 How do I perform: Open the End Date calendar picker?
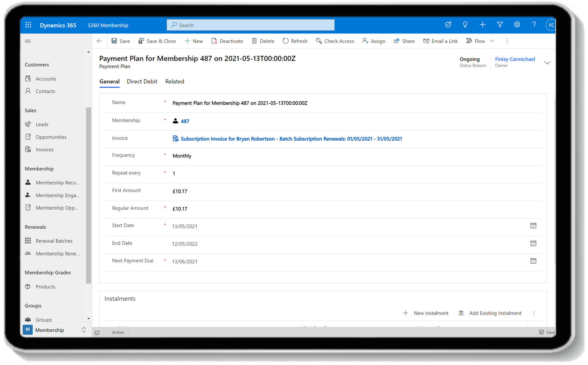pos(533,243)
